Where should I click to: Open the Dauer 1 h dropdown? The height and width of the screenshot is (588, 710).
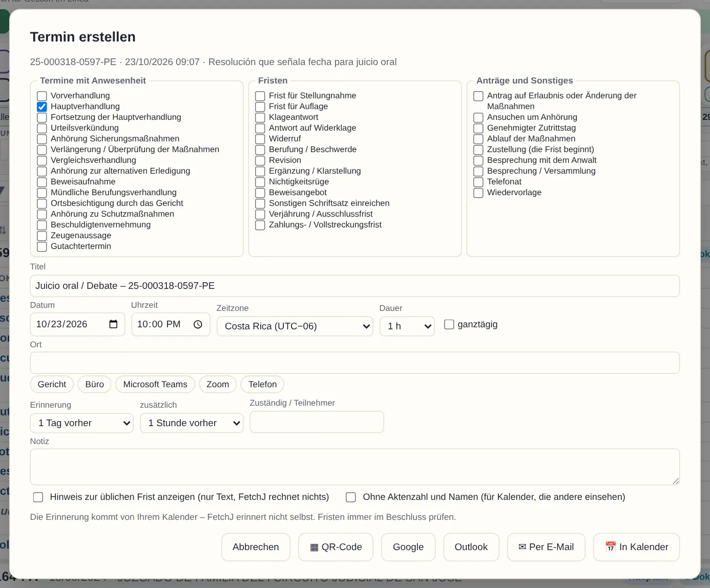click(x=407, y=326)
